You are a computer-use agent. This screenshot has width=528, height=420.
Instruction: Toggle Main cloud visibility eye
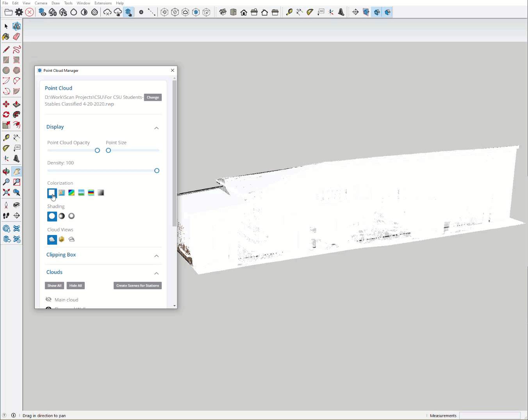pyautogui.click(x=48, y=299)
